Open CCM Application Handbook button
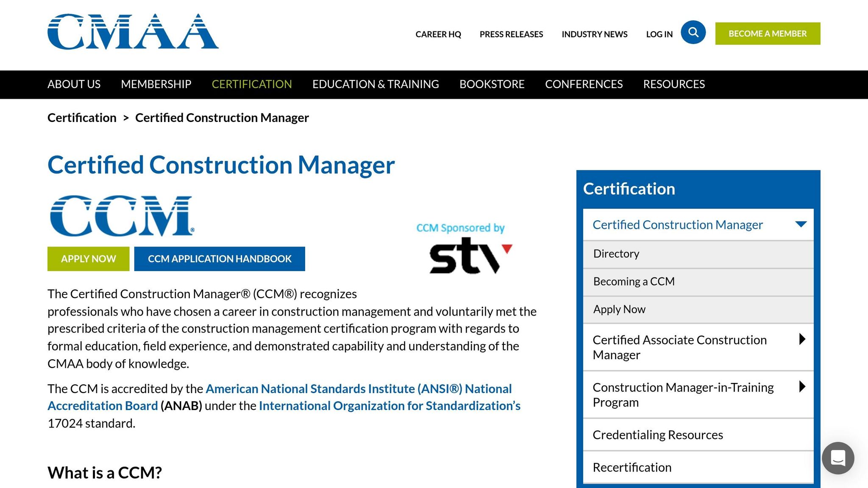Screen dimensions: 868x488 (x=220, y=259)
